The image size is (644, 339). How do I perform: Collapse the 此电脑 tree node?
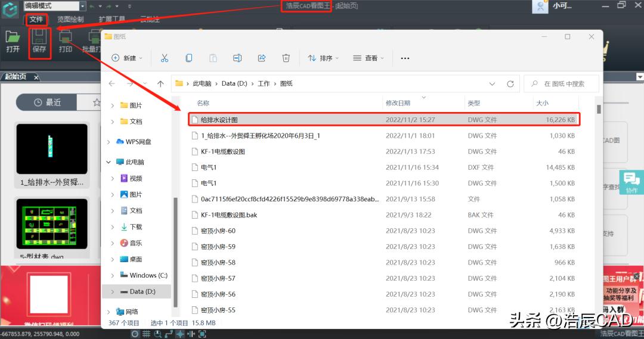pyautogui.click(x=109, y=162)
